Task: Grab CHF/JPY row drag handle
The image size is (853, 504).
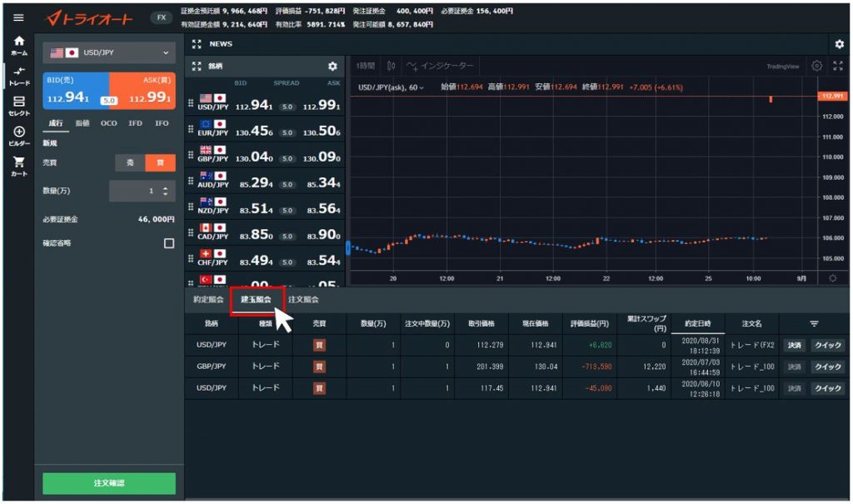Action: point(191,258)
